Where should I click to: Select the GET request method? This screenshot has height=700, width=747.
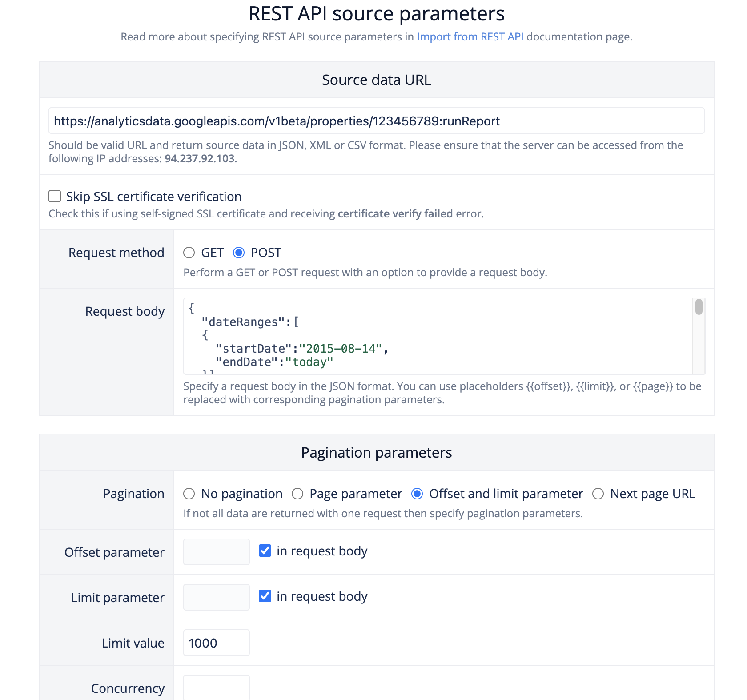click(x=189, y=252)
